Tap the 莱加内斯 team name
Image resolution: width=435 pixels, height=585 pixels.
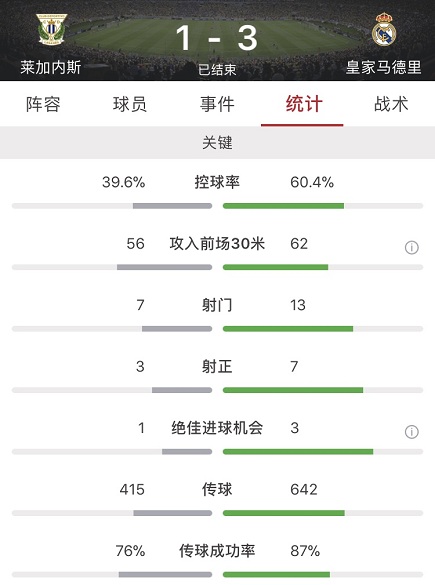click(50, 68)
